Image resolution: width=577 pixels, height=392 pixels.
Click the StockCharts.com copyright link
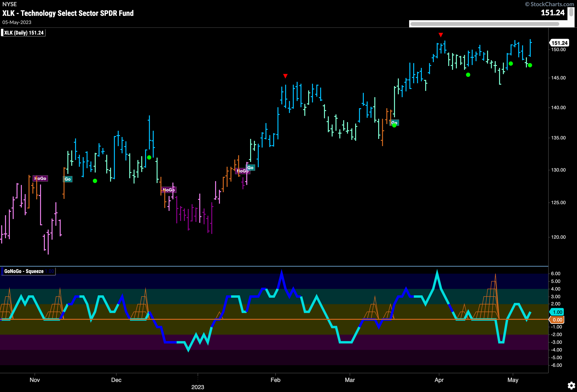(549, 4)
